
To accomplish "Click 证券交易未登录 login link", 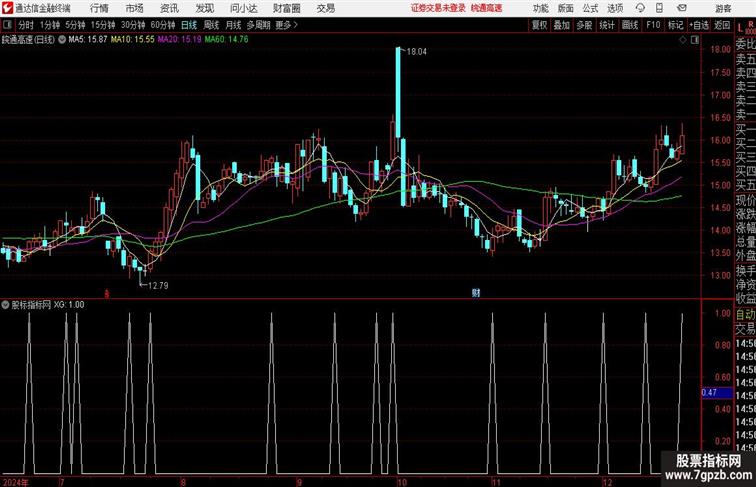I will tap(438, 8).
